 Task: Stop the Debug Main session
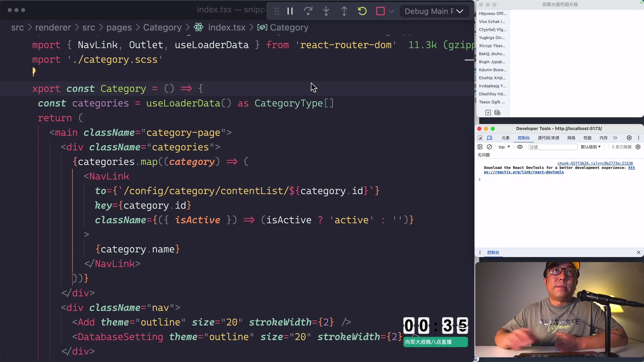[380, 11]
